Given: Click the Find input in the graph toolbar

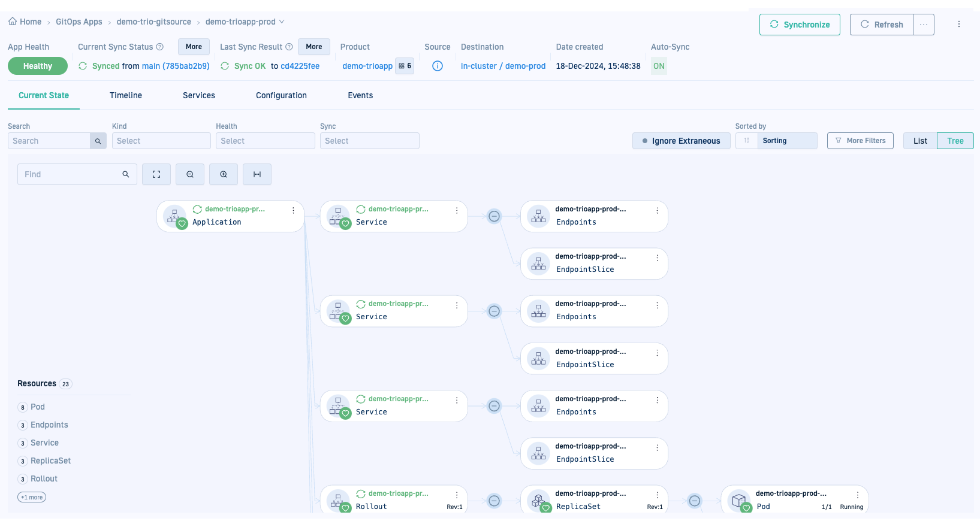Looking at the screenshot, I should [71, 174].
